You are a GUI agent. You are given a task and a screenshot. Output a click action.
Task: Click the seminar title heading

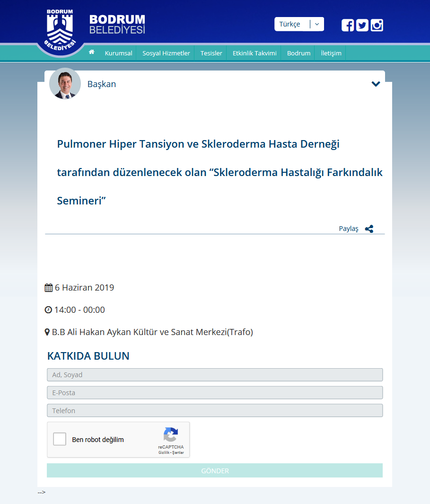(219, 172)
